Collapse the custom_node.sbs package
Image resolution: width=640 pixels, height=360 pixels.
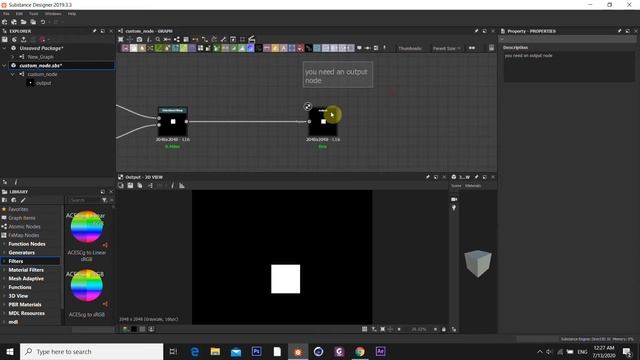point(4,65)
